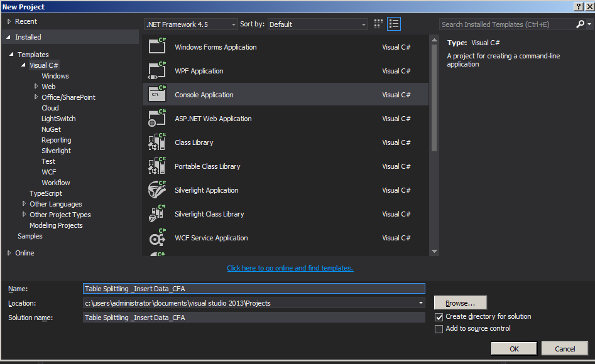The width and height of the screenshot is (595, 364).
Task: Open the Silverlight category under Visual C#
Action: [56, 150]
